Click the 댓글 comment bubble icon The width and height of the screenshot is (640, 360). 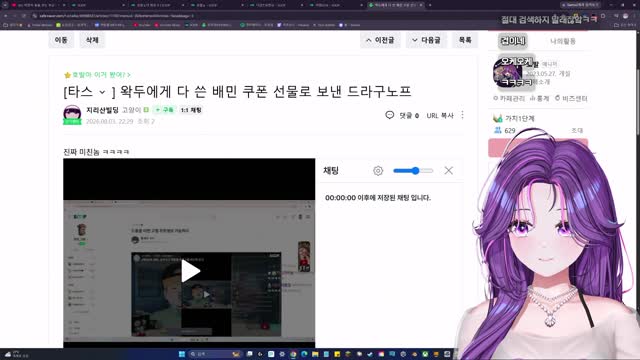(x=389, y=116)
